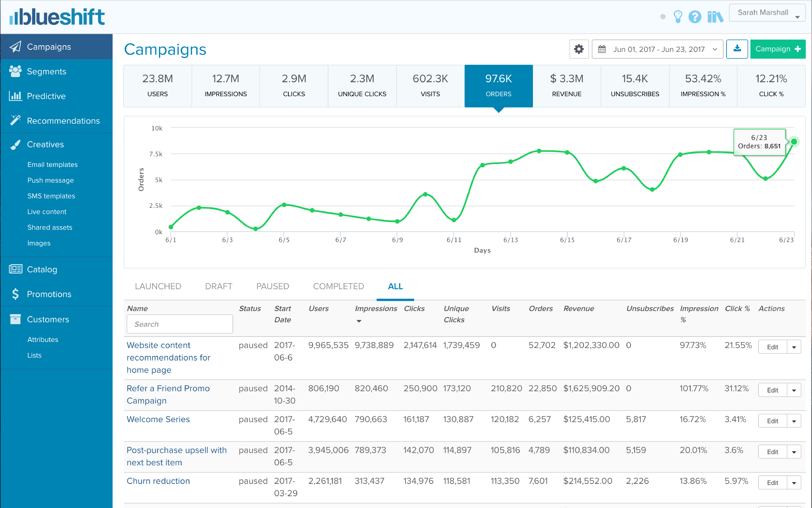This screenshot has height=508, width=812.
Task: Open Images in sidebar
Action: tap(39, 243)
